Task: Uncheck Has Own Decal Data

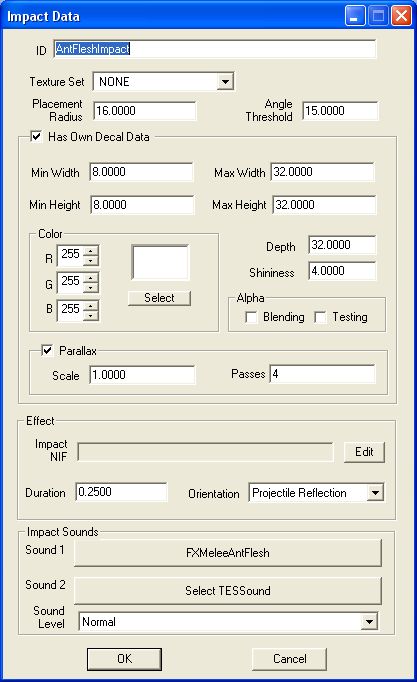Action: tap(37, 137)
